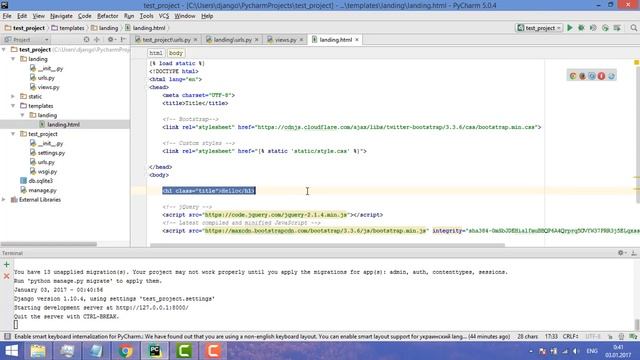Click the UTF-8 encoding status

(x=593, y=336)
